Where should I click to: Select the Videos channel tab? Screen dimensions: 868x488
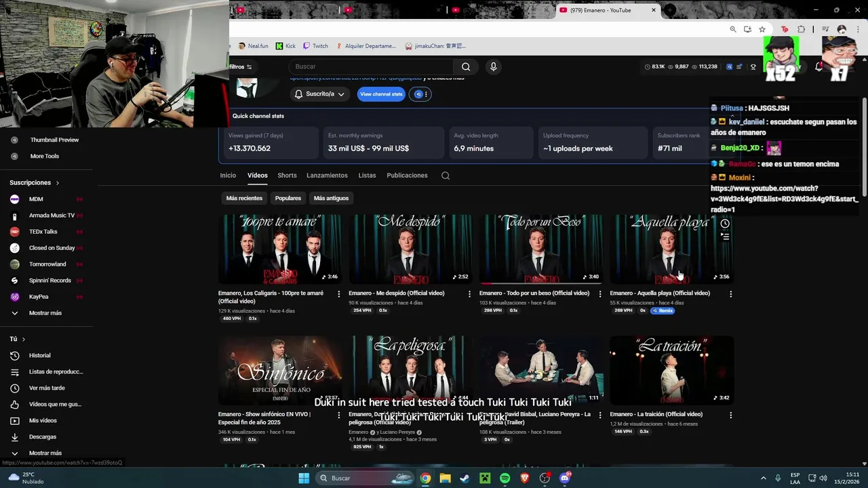click(258, 176)
